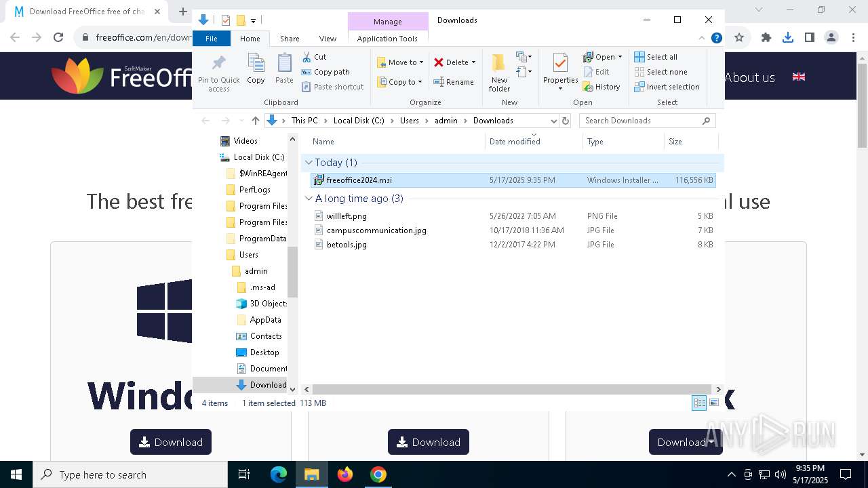Open Firefox from the taskbar
The width and height of the screenshot is (868, 488).
coord(345,474)
